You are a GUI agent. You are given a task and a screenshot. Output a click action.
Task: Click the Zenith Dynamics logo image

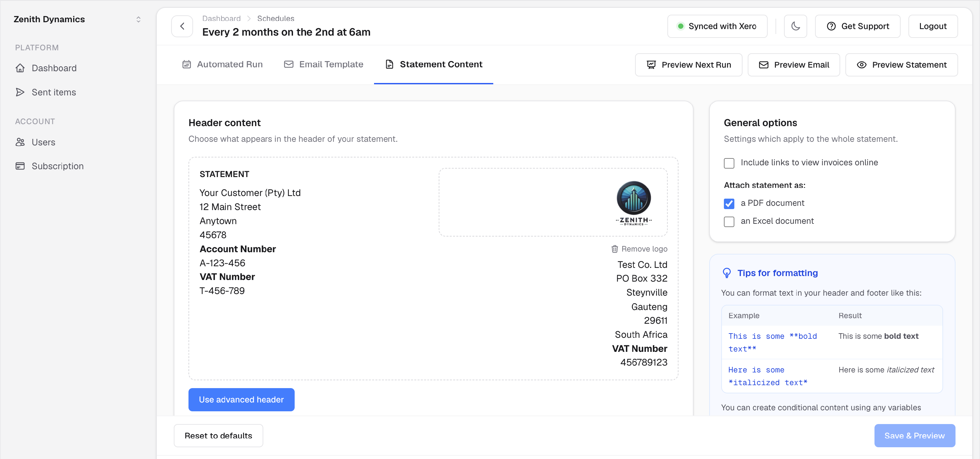coord(633,203)
